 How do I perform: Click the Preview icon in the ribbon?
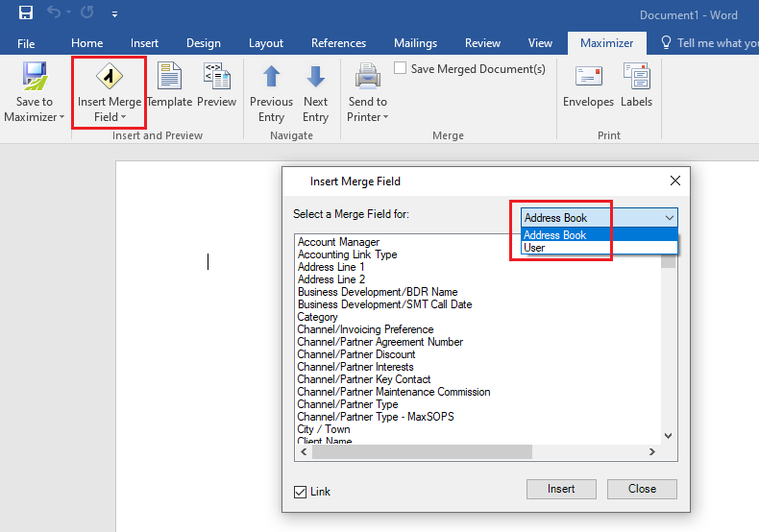(x=216, y=76)
